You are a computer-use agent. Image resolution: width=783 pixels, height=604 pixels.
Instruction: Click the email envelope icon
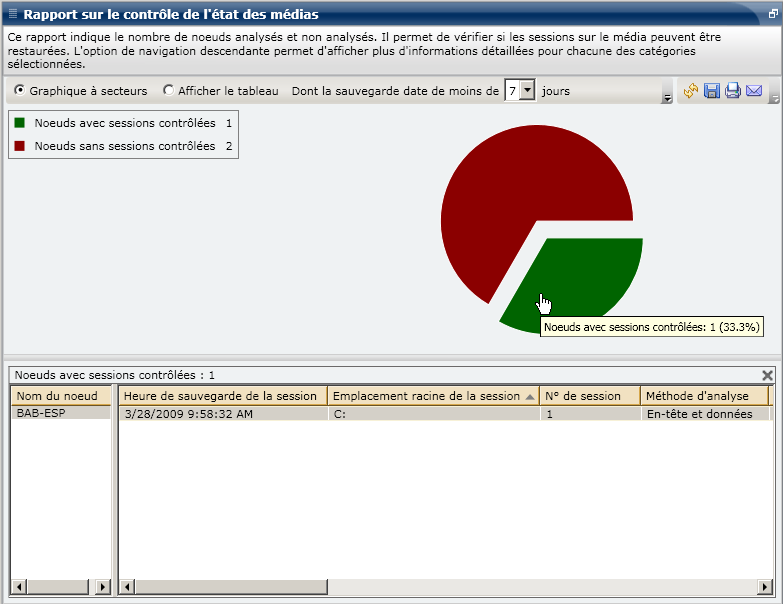pyautogui.click(x=754, y=91)
